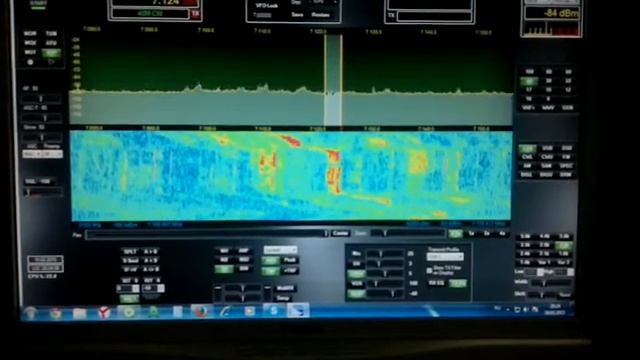Enable Show TX Filter on Display checkbox
Viewport: 640px width, 360px height.
[x=429, y=271]
